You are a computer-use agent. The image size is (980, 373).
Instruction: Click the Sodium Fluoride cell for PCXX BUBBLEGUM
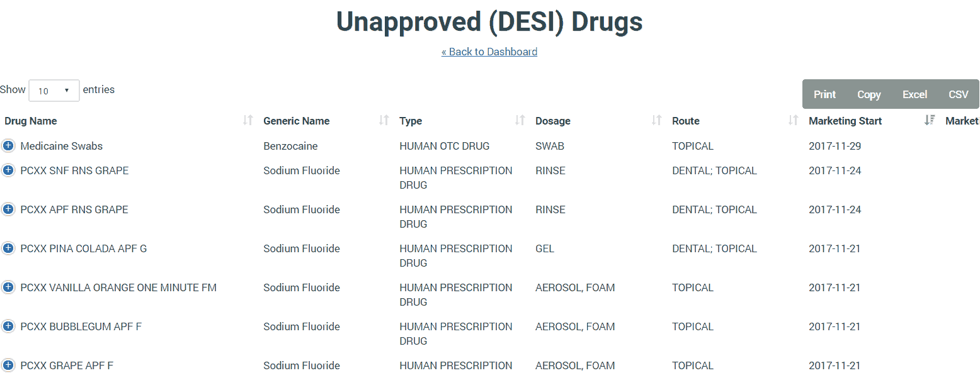302,326
